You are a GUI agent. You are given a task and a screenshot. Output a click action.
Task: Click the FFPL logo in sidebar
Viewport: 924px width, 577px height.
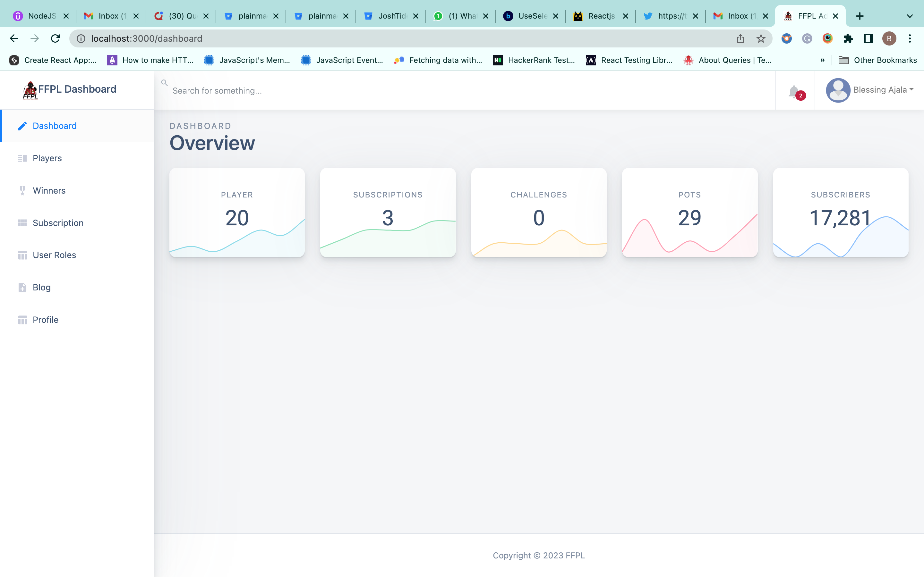point(30,90)
